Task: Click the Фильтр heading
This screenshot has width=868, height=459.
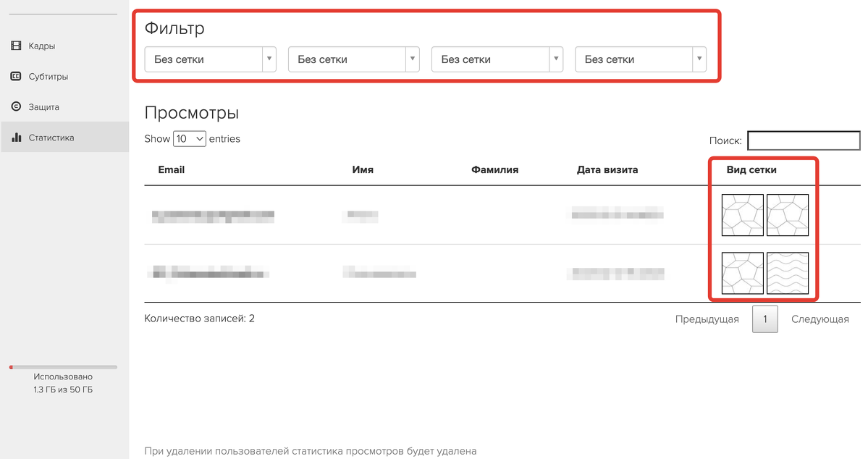Action: 174,28
